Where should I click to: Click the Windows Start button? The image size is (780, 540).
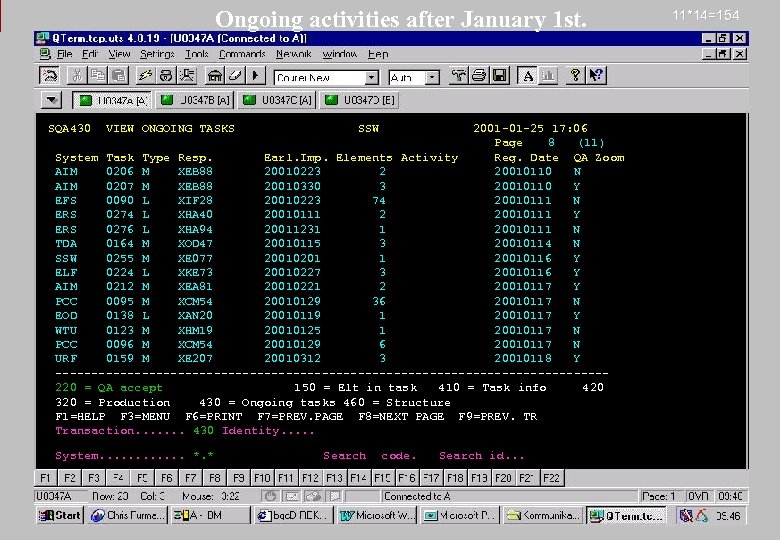coord(60,516)
